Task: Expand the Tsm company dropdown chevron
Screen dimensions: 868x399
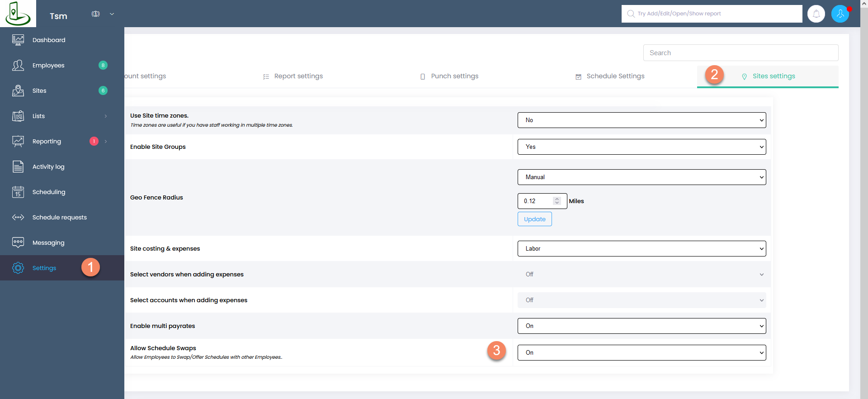Action: coord(112,14)
